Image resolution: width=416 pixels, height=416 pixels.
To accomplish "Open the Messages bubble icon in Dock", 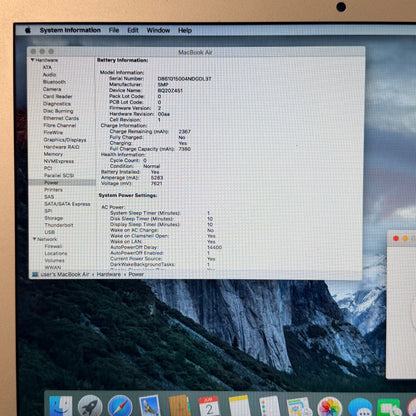I will tap(360, 407).
